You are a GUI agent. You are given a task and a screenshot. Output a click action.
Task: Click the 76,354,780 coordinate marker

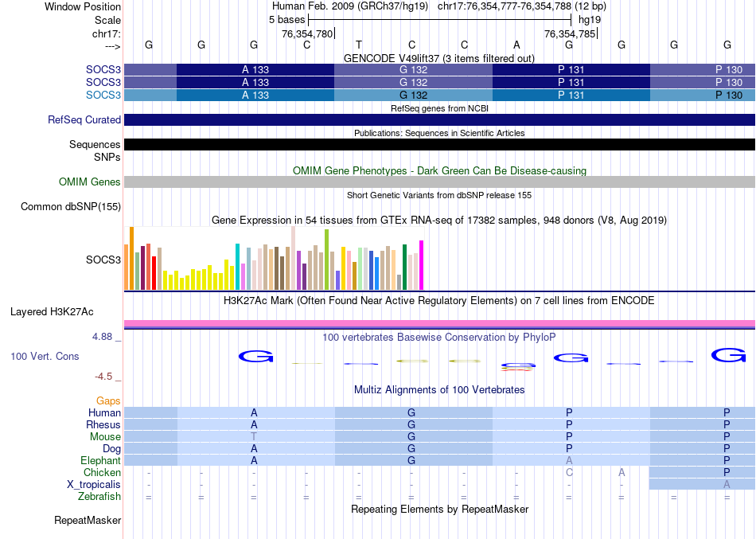tap(307, 33)
